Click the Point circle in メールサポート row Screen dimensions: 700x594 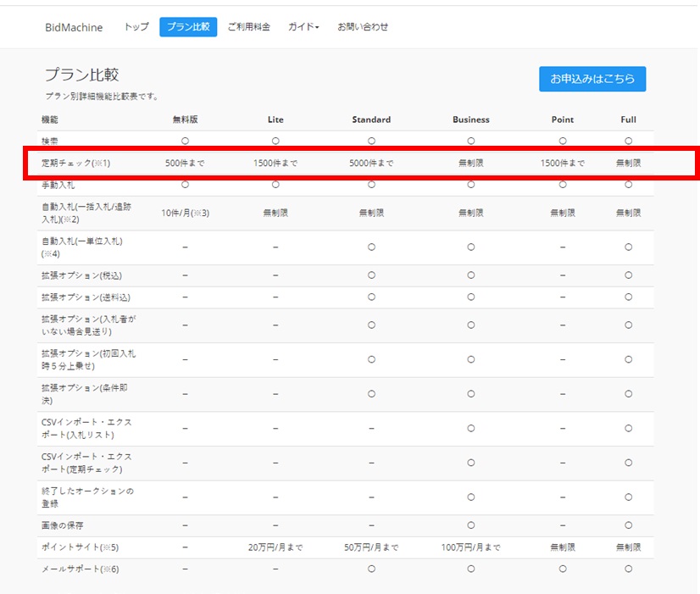coord(563,569)
